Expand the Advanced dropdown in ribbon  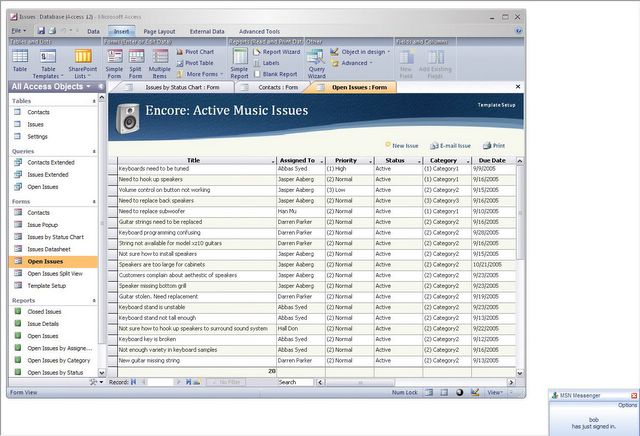click(351, 63)
